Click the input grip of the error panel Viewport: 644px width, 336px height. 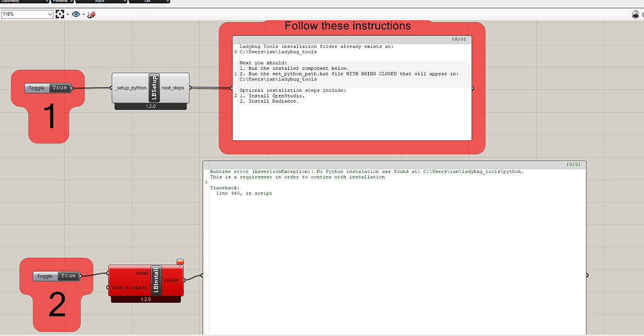click(x=203, y=275)
